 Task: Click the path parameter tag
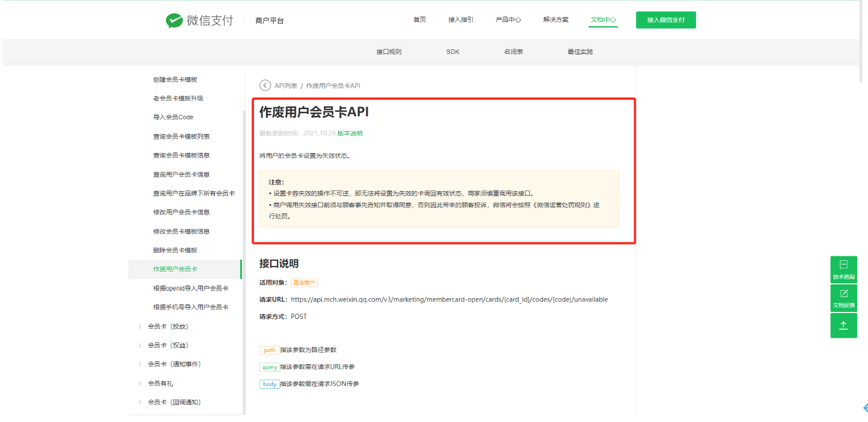tap(269, 350)
